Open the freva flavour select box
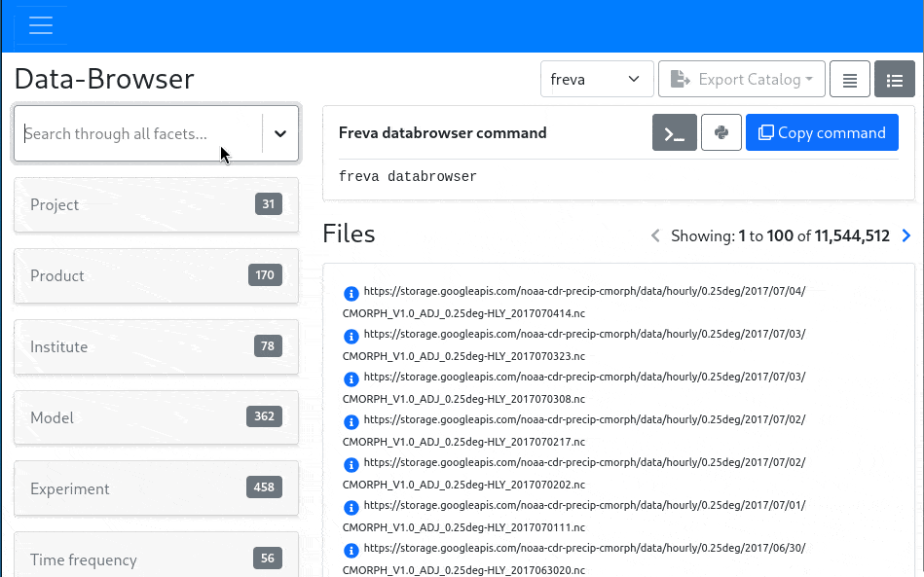924x577 pixels. point(596,79)
